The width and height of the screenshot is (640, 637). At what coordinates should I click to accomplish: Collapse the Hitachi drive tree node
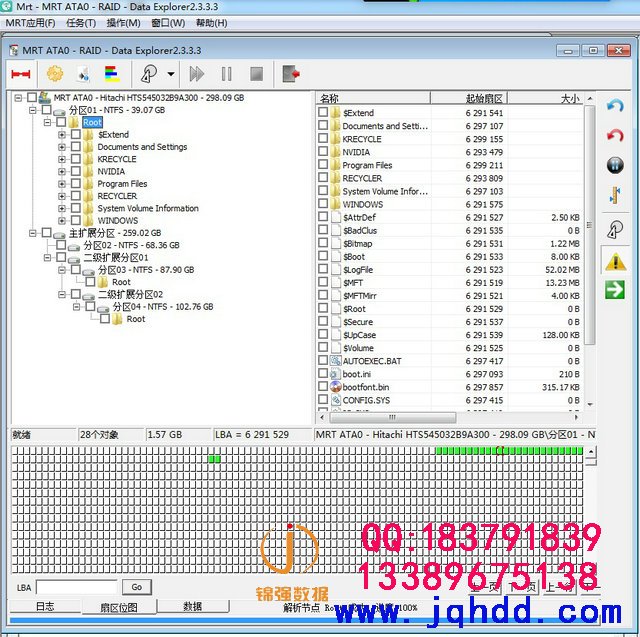(x=18, y=98)
